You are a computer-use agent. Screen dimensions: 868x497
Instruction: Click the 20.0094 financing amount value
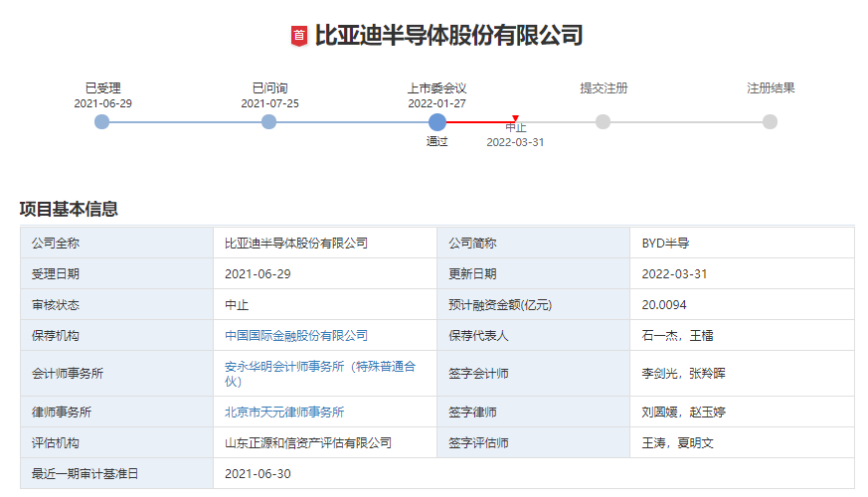point(664,305)
